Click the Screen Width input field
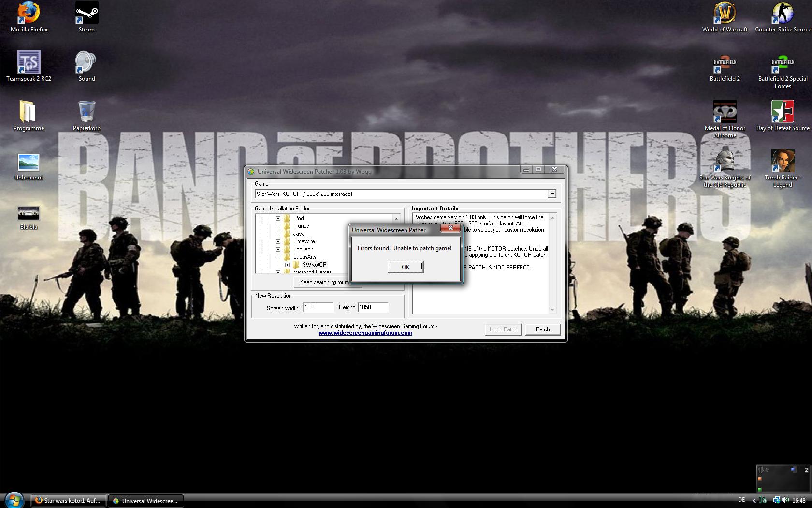Screen dimensions: 812x508 (x=318, y=307)
